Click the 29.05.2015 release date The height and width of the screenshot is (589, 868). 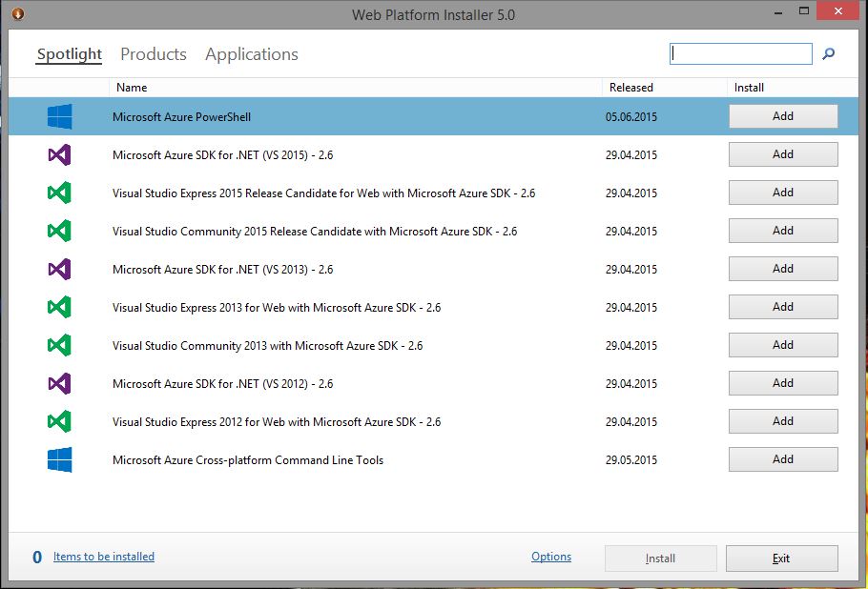click(631, 460)
